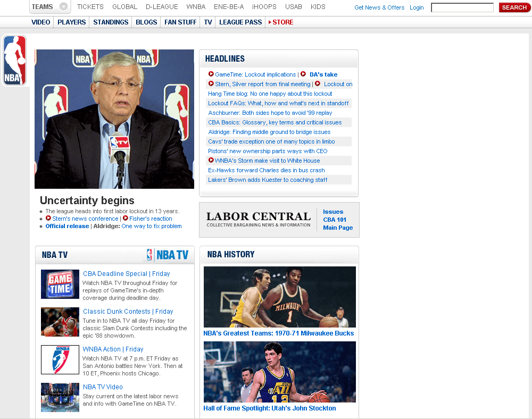Click the John Stockton Jazz photo
The image size is (532, 419).
point(280,372)
